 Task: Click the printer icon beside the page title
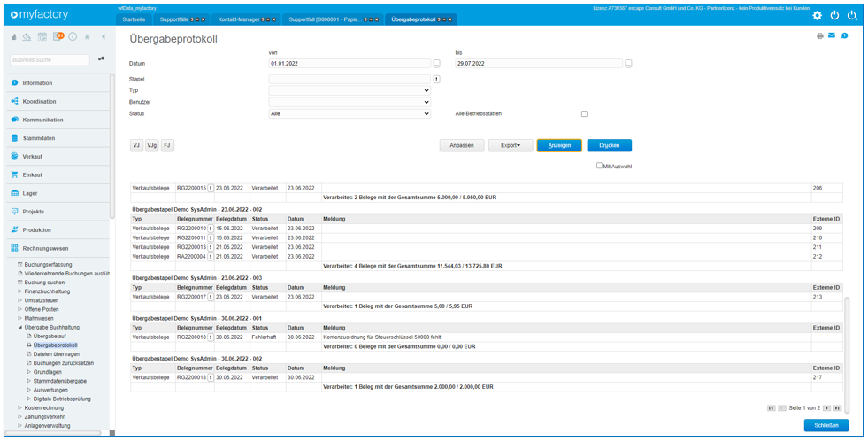820,36
